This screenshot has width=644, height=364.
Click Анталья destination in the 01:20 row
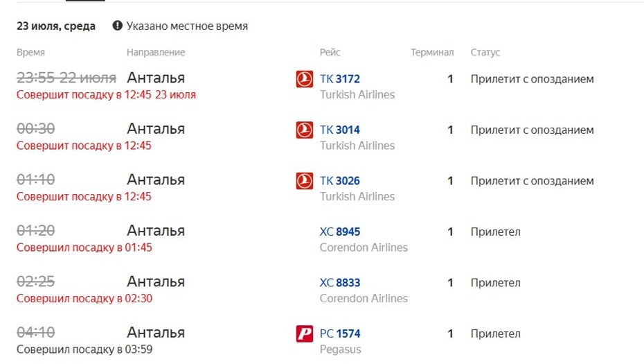[156, 231]
